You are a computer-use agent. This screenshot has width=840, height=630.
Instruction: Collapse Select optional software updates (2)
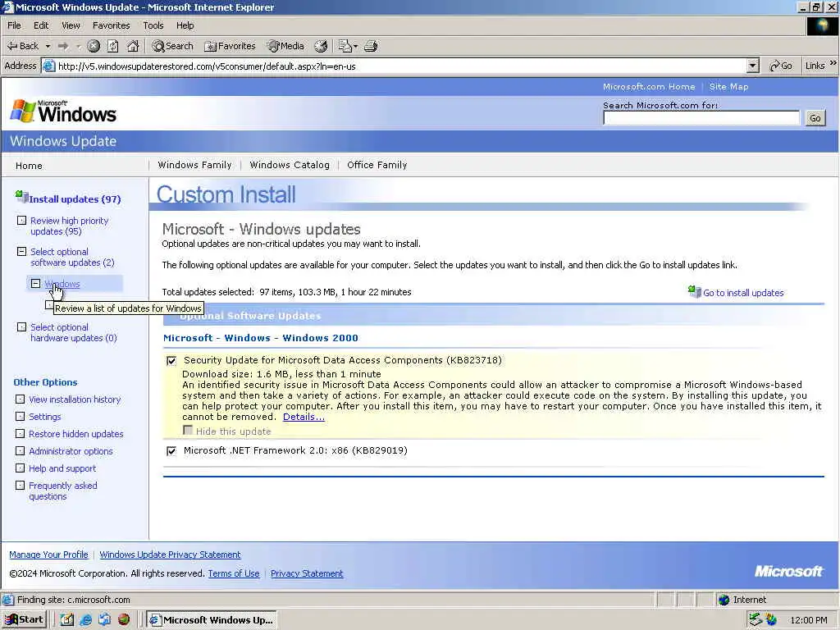[x=21, y=251]
